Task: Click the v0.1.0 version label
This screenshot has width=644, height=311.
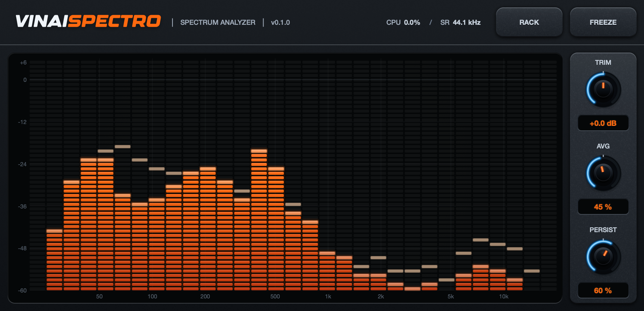Action: point(280,23)
